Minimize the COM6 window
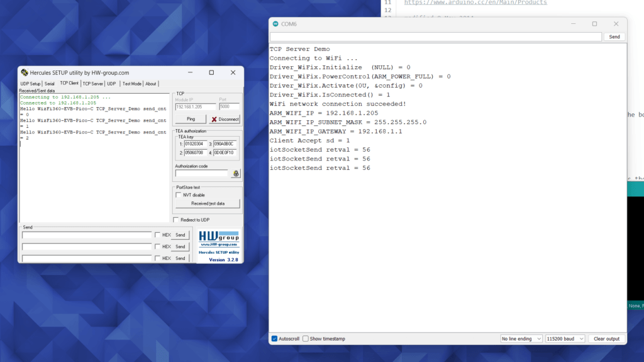 pyautogui.click(x=574, y=24)
